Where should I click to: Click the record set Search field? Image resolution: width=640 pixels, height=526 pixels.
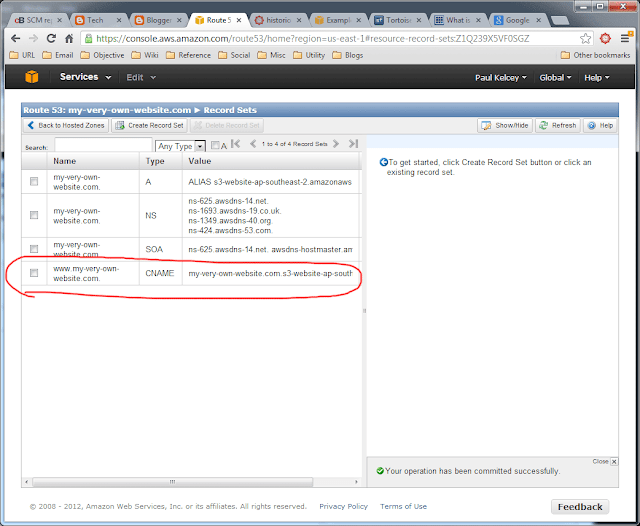[103, 144]
